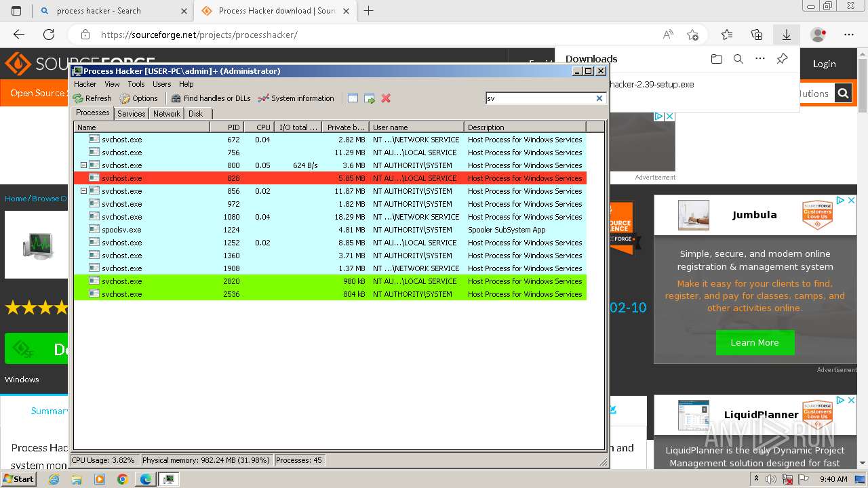868x488 pixels.
Task: Open the Users menu
Action: [162, 84]
